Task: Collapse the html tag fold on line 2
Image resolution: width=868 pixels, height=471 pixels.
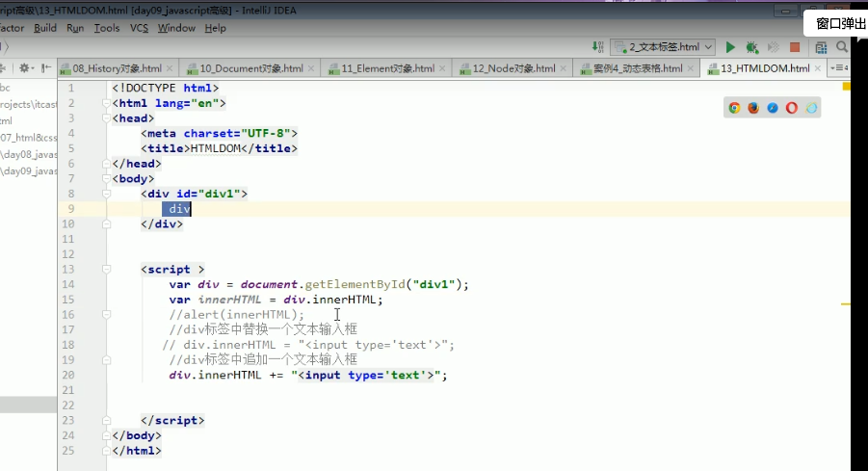Action: (x=106, y=103)
